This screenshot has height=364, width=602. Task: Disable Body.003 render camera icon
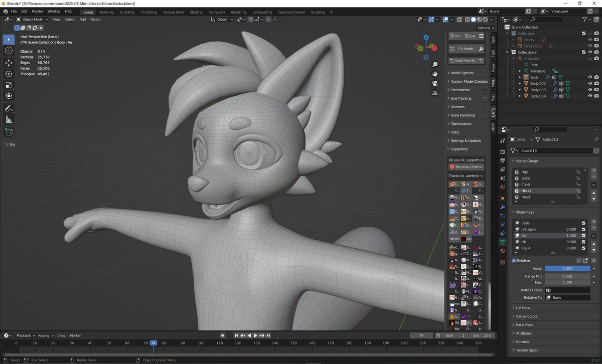596,90
